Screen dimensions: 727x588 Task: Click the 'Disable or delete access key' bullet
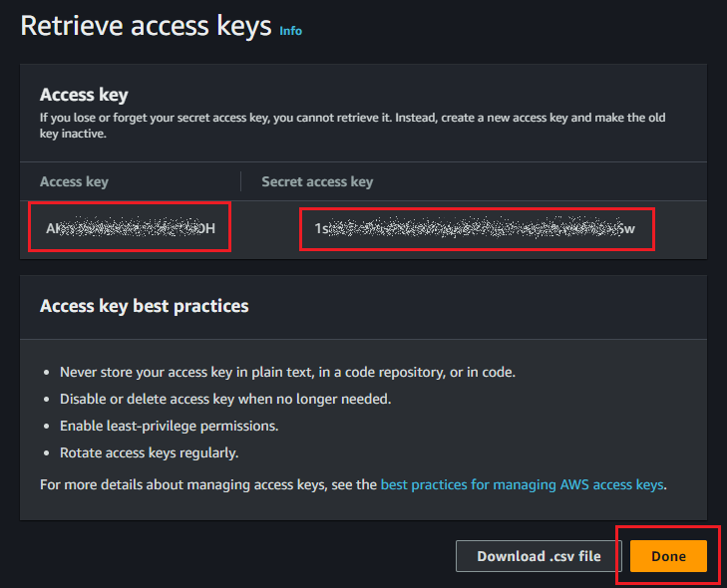click(x=225, y=399)
